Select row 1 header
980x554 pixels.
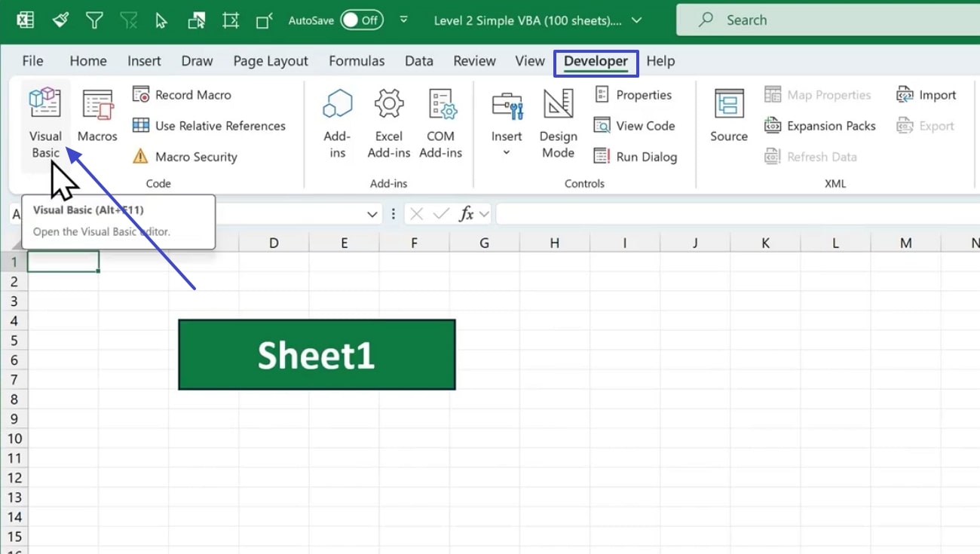click(x=14, y=262)
